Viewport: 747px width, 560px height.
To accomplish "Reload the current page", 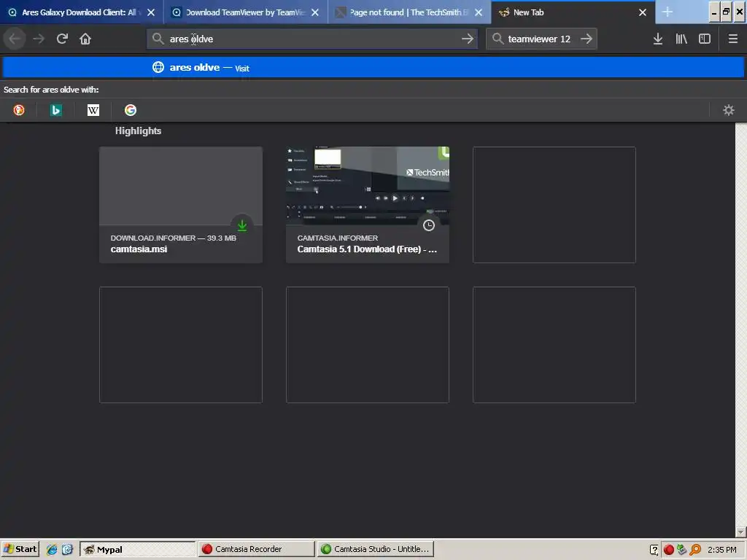I will click(x=62, y=39).
